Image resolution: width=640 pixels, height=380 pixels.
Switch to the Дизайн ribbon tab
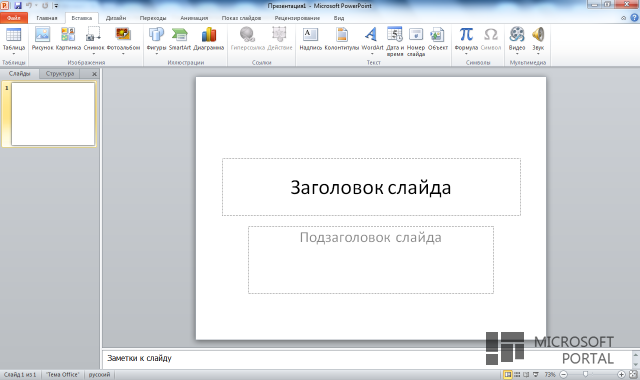116,18
